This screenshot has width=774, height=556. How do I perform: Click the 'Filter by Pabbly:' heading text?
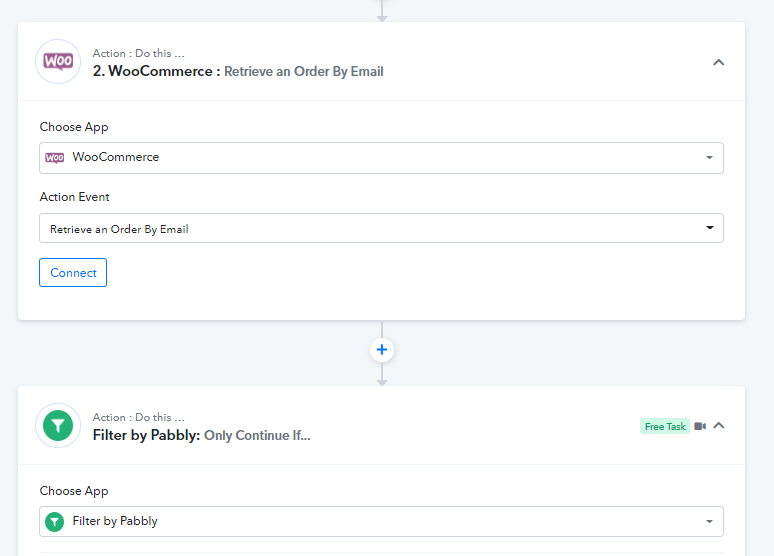[146, 435]
